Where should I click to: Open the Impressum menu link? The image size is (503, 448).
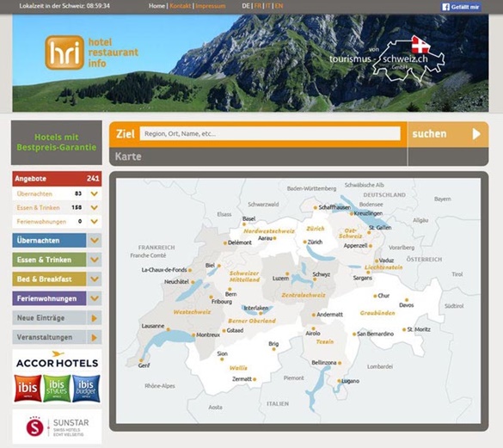(211, 6)
